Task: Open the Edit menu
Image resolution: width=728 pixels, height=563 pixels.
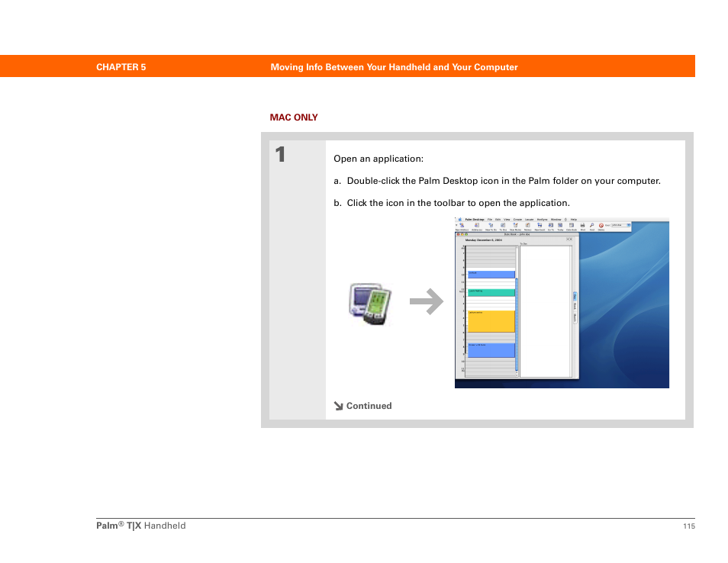Action: 498,220
